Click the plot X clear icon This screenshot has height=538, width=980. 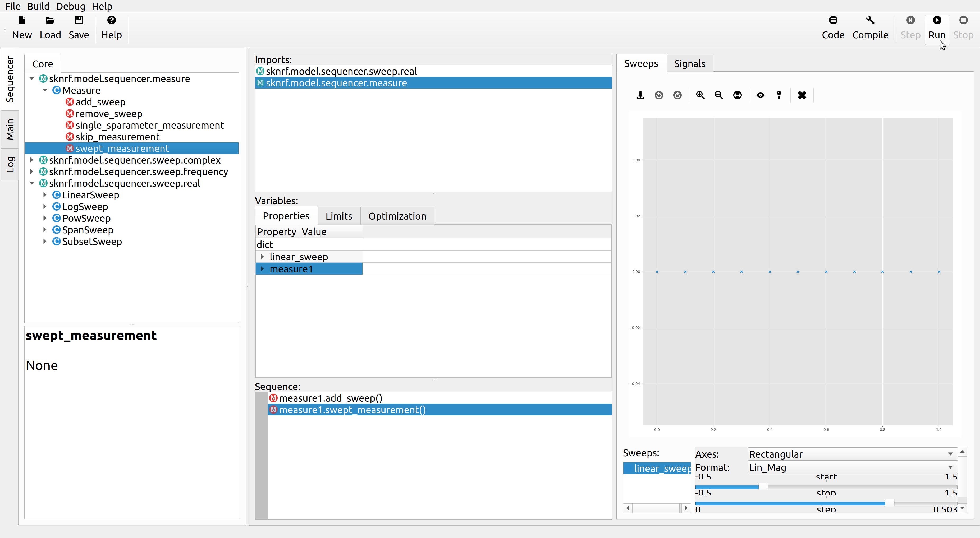pos(802,95)
